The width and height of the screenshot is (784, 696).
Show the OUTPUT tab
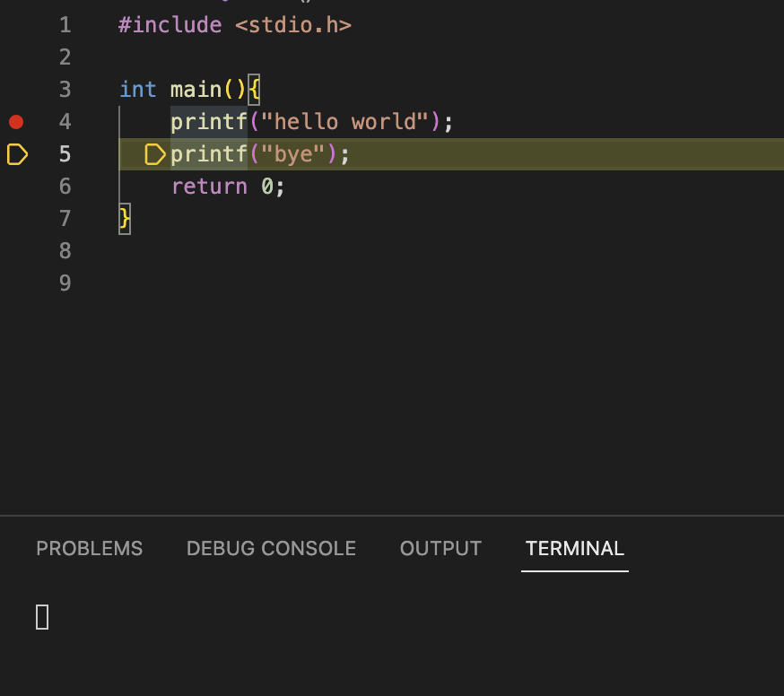[440, 549]
